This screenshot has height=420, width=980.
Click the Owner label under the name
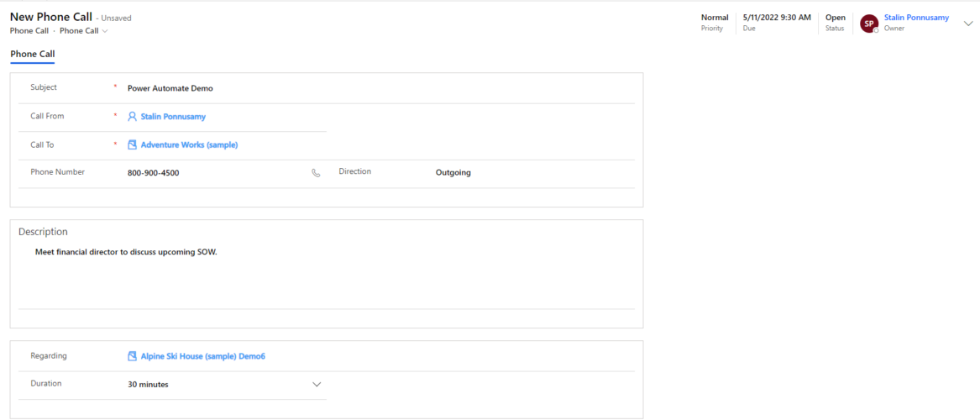tap(894, 29)
